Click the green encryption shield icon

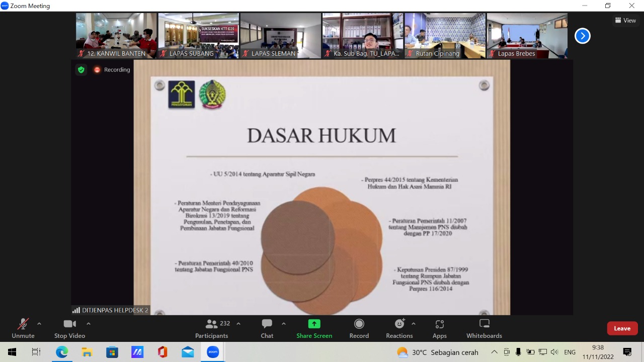(x=81, y=70)
